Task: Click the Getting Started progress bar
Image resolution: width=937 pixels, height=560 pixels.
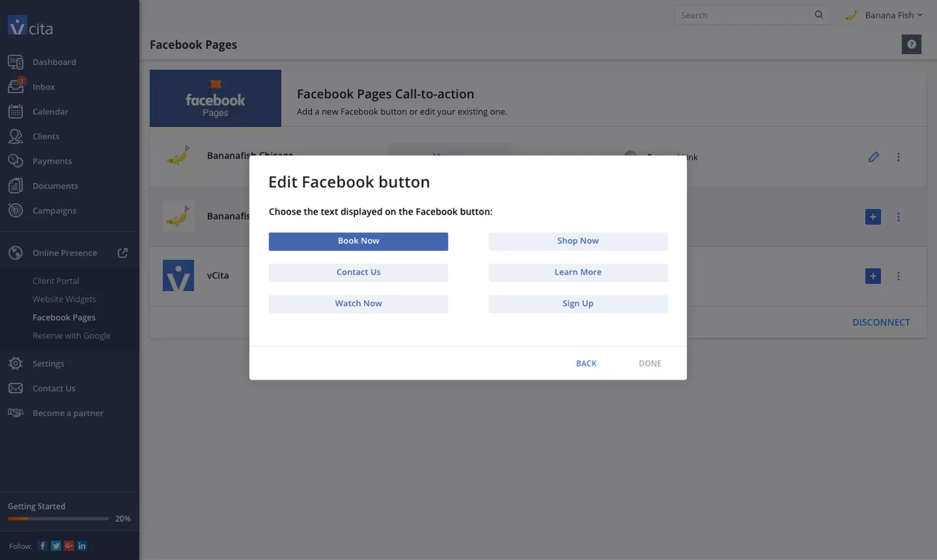Action: [x=58, y=519]
